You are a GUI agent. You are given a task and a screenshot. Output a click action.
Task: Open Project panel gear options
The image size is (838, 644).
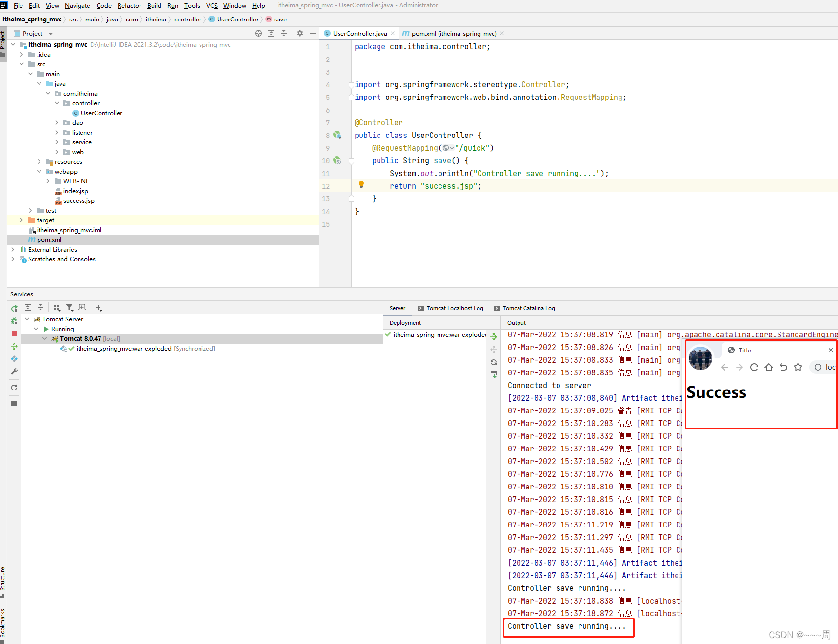pyautogui.click(x=300, y=33)
